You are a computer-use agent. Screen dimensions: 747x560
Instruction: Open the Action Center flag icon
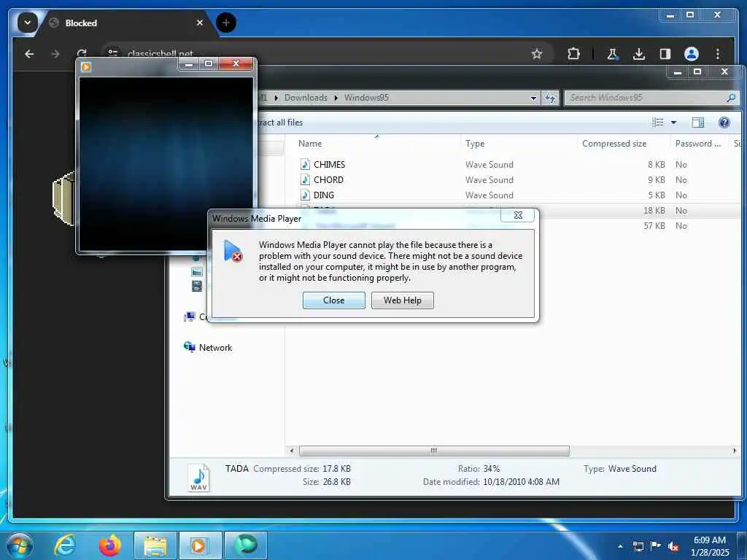[656, 546]
